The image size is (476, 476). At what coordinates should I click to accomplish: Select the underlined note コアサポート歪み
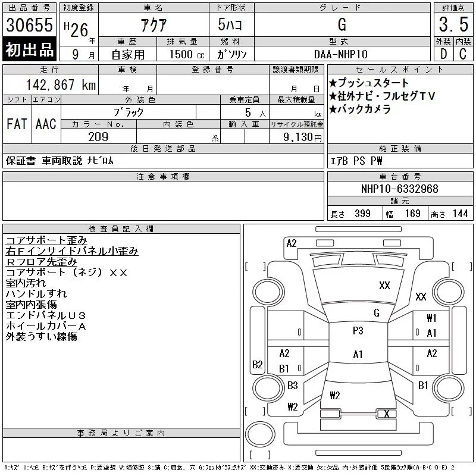[x=46, y=240]
